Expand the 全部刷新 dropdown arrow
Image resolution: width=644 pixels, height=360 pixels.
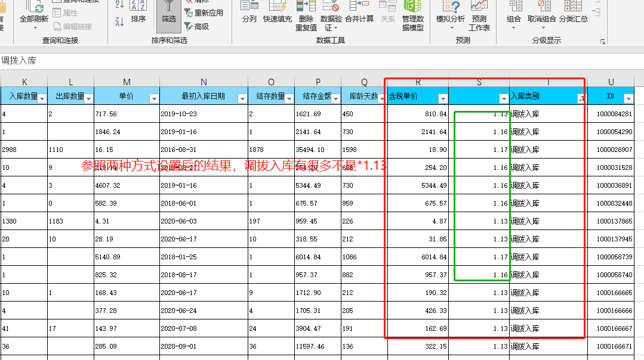coord(35,28)
